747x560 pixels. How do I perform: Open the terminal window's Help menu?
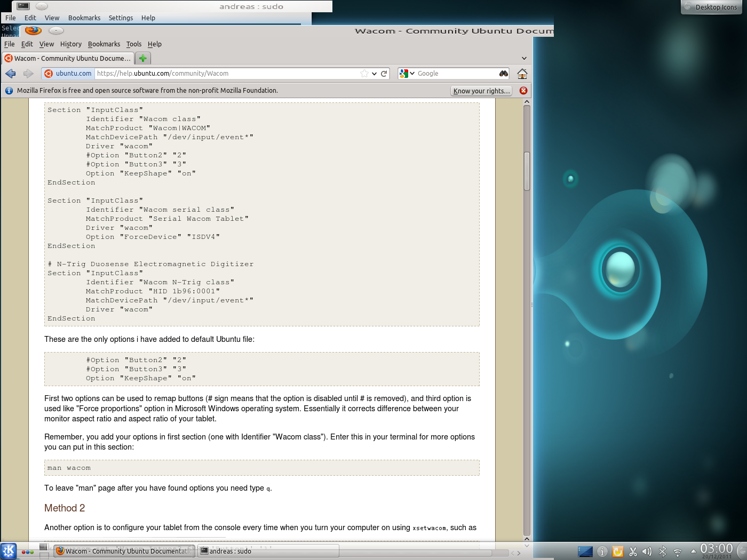tap(148, 18)
